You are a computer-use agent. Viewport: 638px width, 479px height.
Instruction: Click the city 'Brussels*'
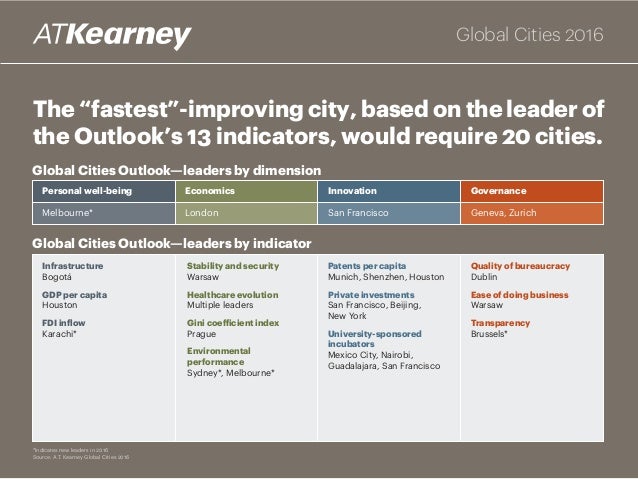point(489,334)
